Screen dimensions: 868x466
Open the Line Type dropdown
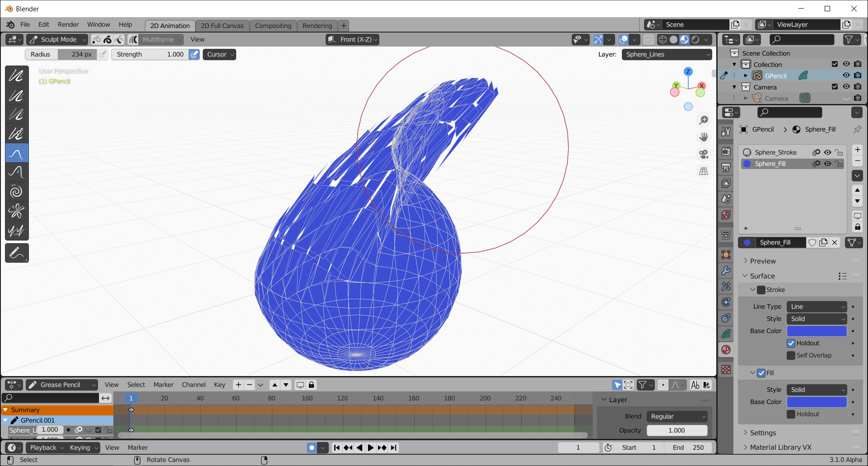click(817, 306)
